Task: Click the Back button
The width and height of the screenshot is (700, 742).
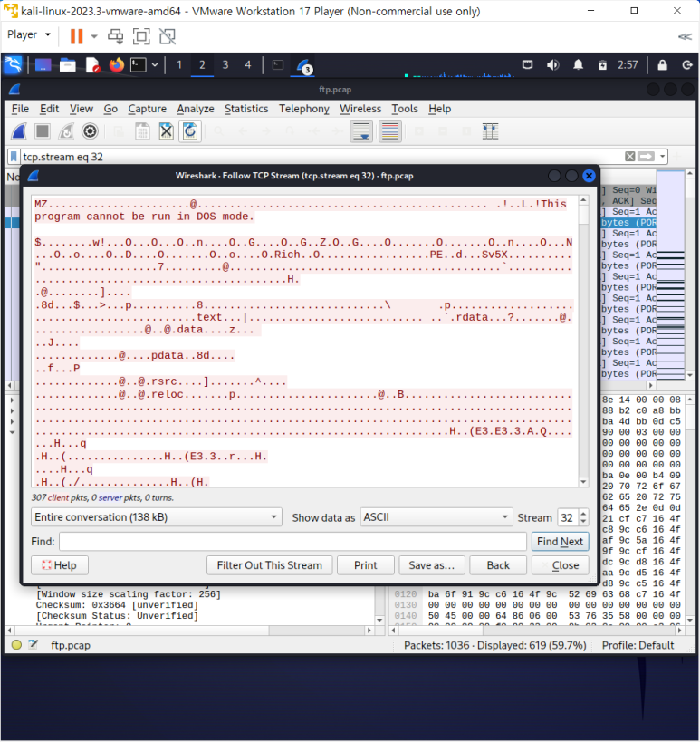Action: [498, 565]
